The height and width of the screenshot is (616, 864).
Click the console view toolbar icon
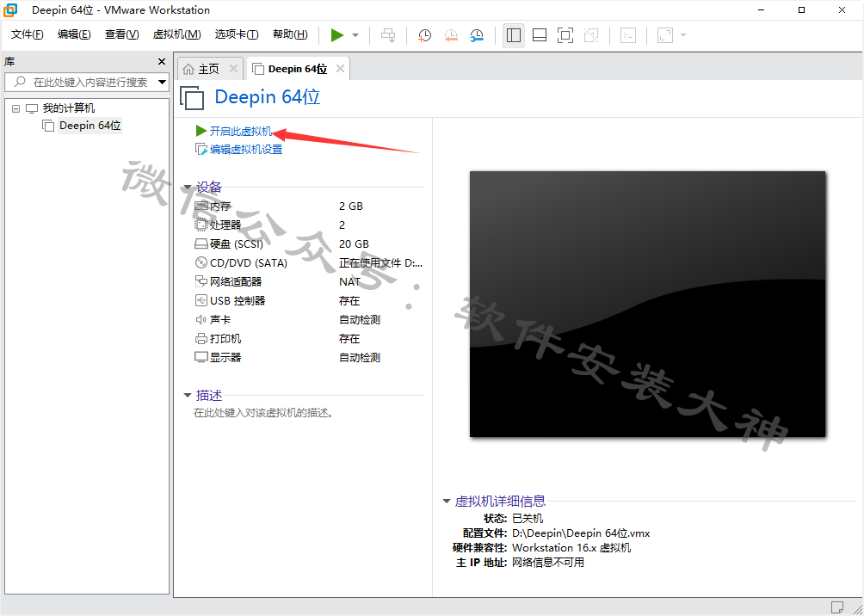(628, 35)
